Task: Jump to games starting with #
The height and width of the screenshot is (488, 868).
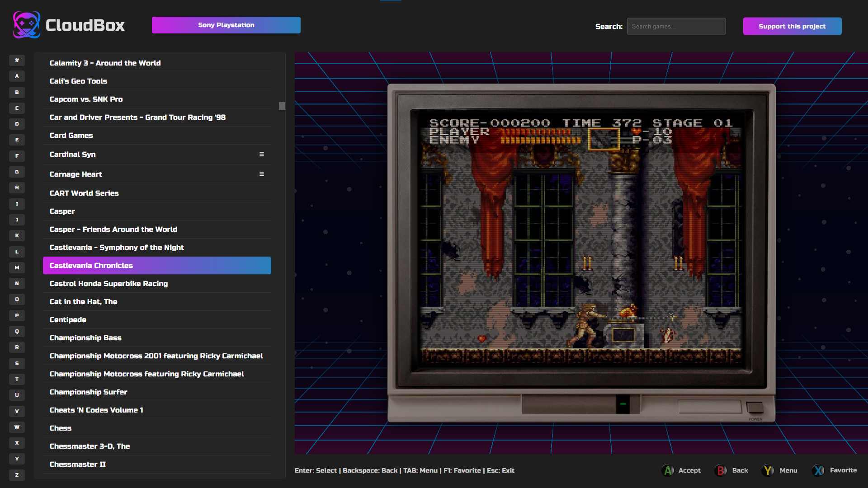Action: coord(17,60)
